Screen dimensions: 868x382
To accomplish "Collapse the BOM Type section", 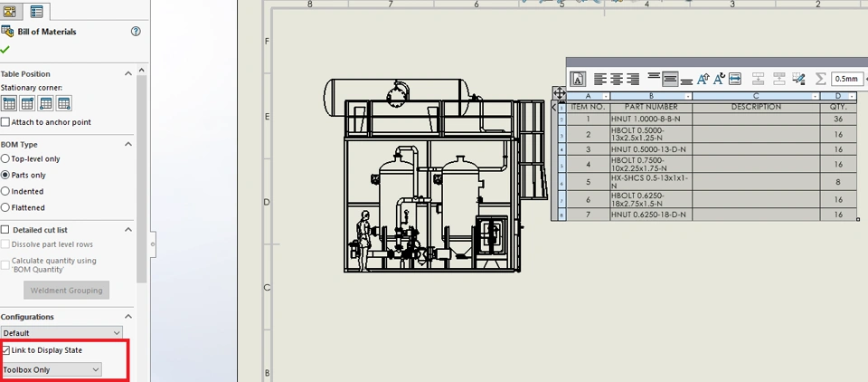I will click(128, 144).
